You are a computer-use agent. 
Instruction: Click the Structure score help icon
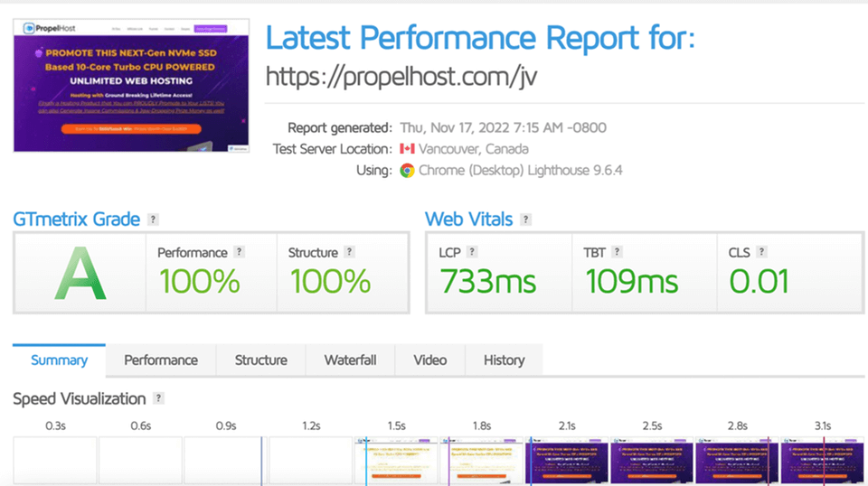point(349,251)
